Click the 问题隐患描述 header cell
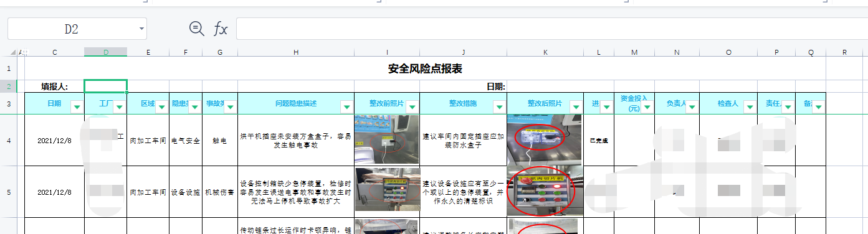Image resolution: width=868 pixels, height=234 pixels. click(296, 103)
